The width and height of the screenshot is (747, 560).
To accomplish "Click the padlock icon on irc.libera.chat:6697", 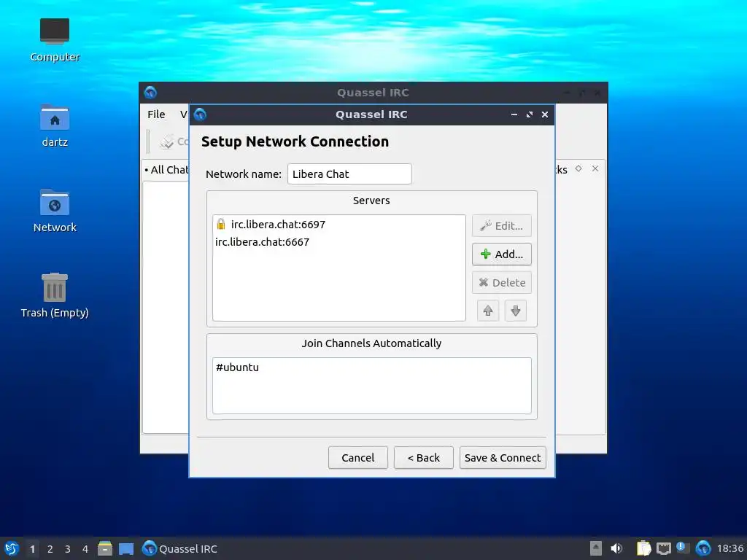I will [x=220, y=225].
